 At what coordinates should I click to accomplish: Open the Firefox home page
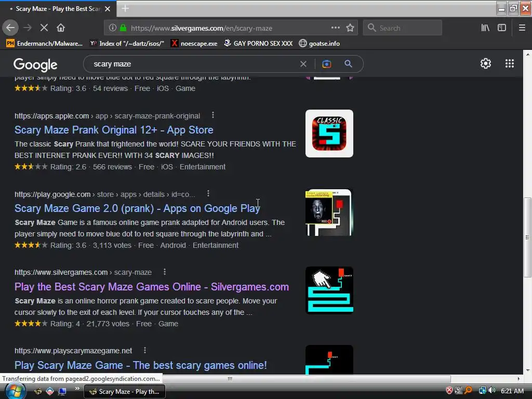tap(61, 28)
